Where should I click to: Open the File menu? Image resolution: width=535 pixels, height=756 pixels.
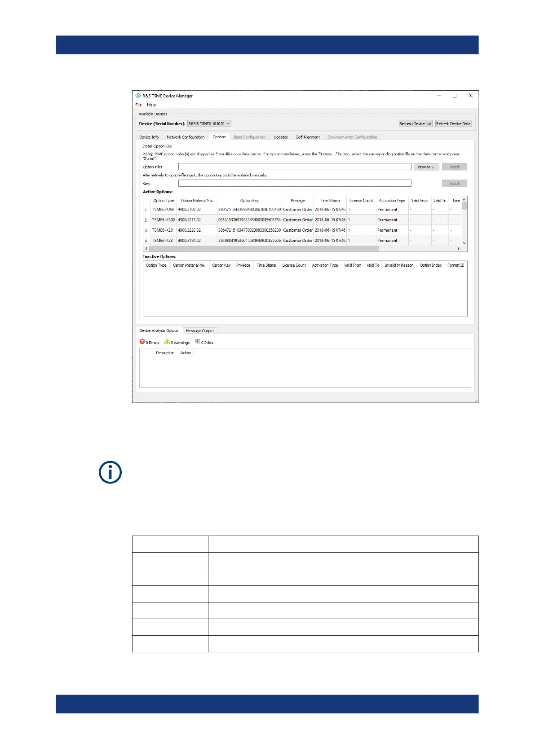138,105
